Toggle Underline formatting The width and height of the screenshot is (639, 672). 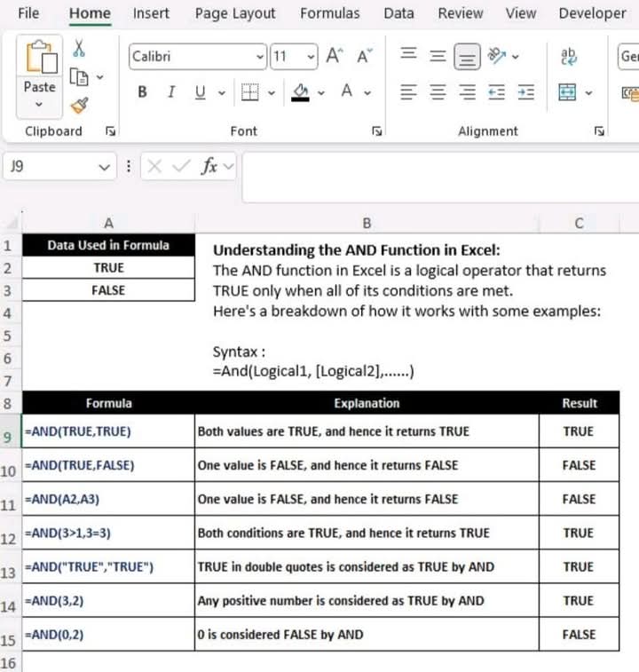coord(201,92)
